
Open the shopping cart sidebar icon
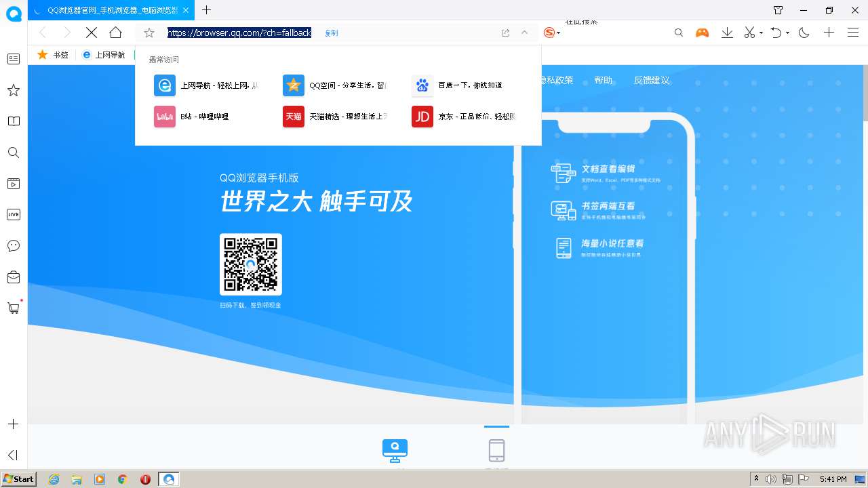coord(13,308)
